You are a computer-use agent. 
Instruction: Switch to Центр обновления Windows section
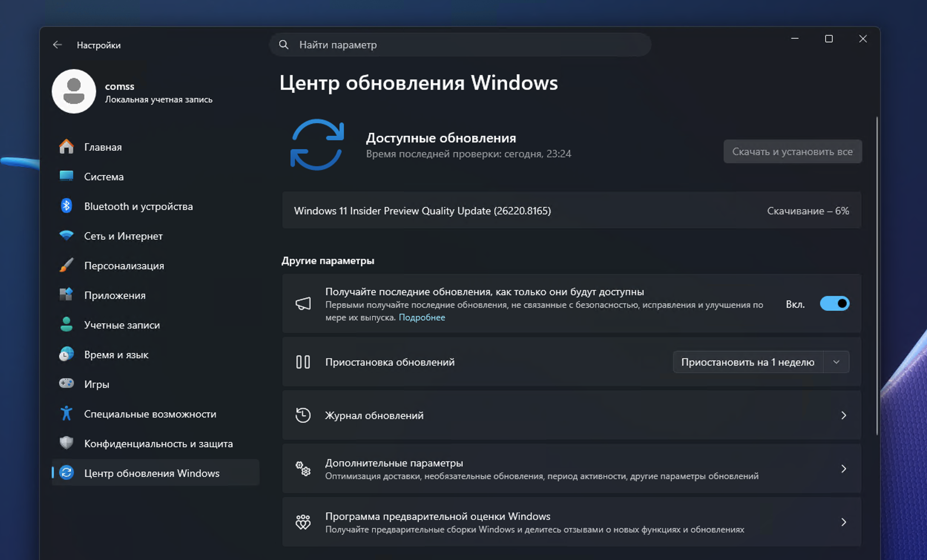coord(152,473)
